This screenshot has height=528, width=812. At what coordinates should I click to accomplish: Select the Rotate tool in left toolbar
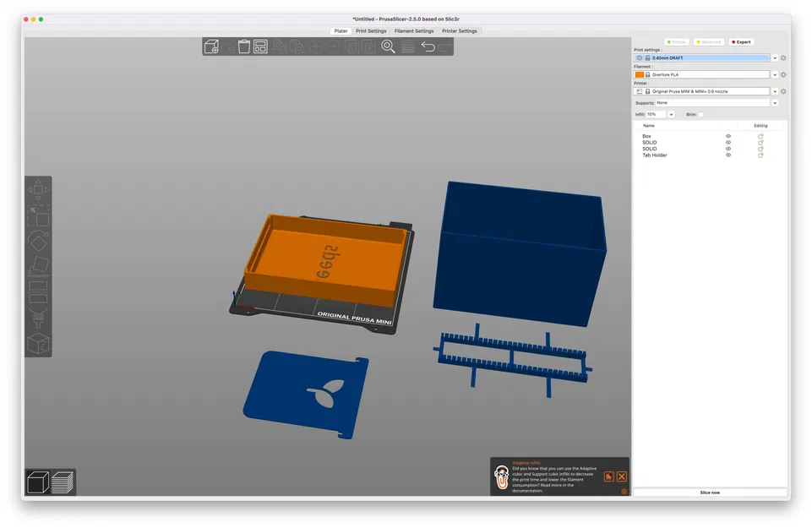click(x=38, y=242)
